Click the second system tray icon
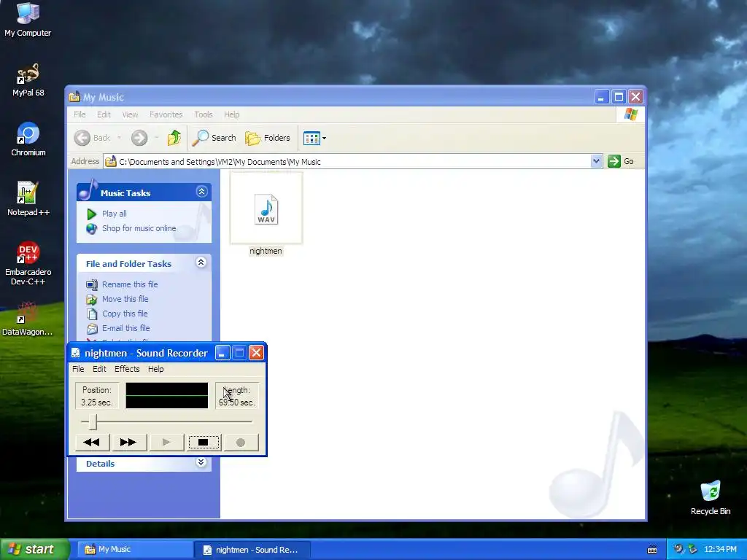 (693, 549)
